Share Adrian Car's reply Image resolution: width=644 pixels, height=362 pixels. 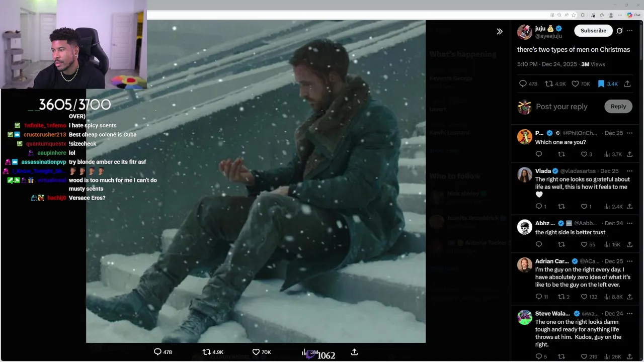click(x=629, y=297)
